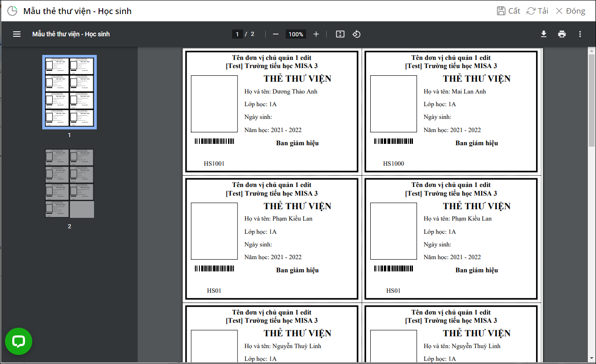Image resolution: width=596 pixels, height=364 pixels.
Task: Click the 100% zoom level field
Action: (x=296, y=34)
